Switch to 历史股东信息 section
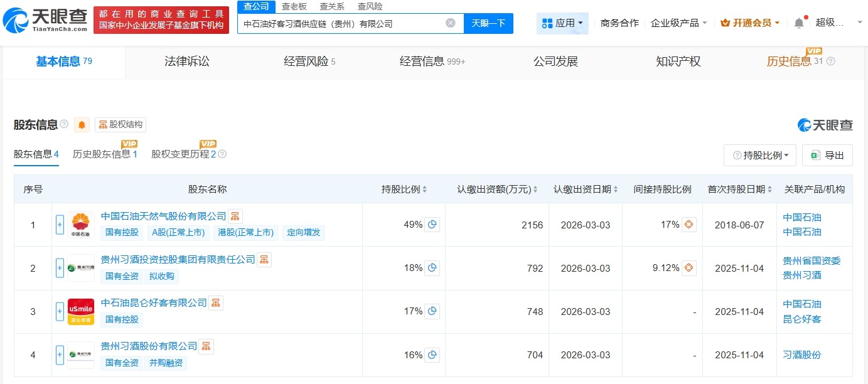Screen dimensions: 868x384 coord(100,152)
